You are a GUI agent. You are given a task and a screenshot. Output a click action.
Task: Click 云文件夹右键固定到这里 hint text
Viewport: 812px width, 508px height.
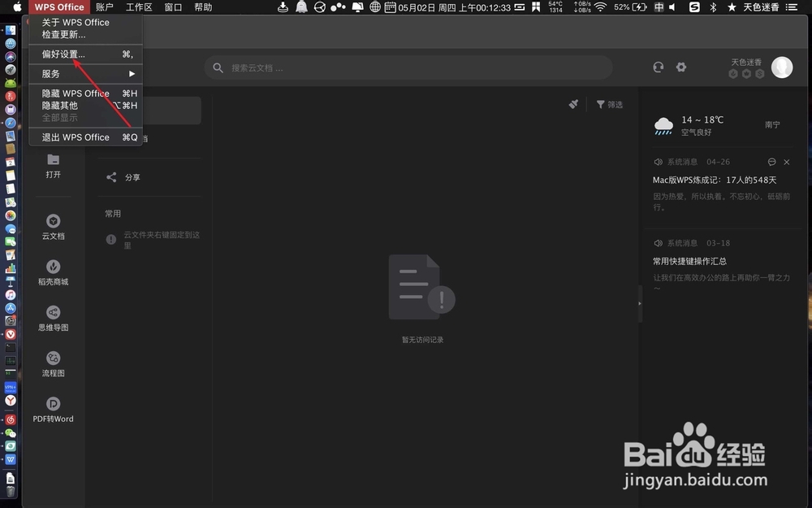click(162, 240)
